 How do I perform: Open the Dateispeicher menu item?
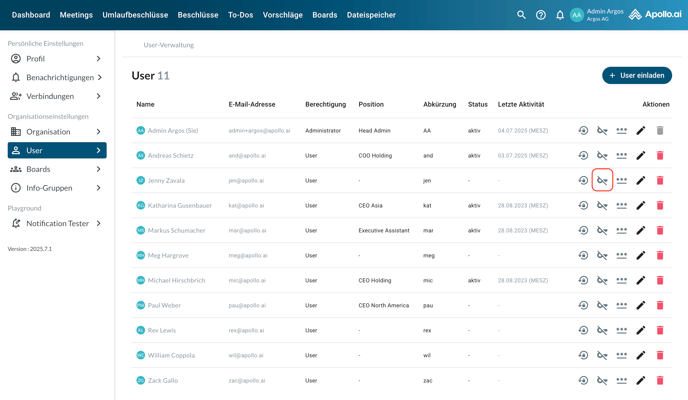[x=371, y=15]
